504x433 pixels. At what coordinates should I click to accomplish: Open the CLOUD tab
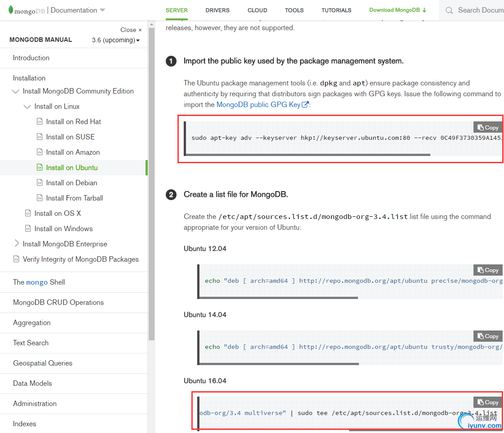pos(257,10)
